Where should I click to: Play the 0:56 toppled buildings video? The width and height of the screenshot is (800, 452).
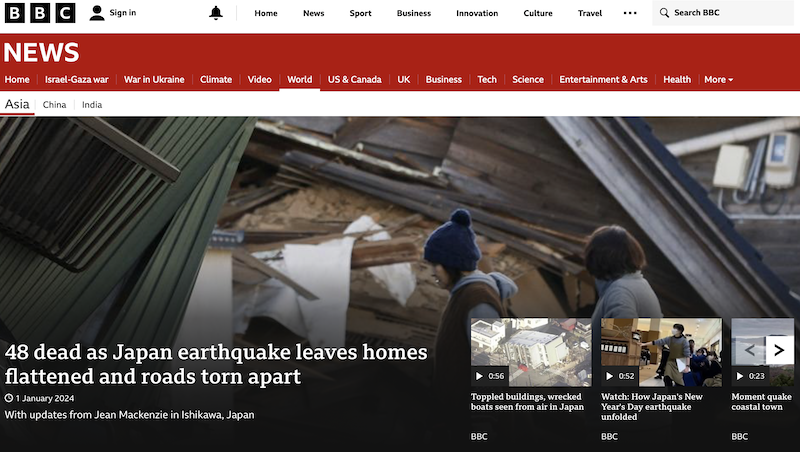[x=490, y=376]
